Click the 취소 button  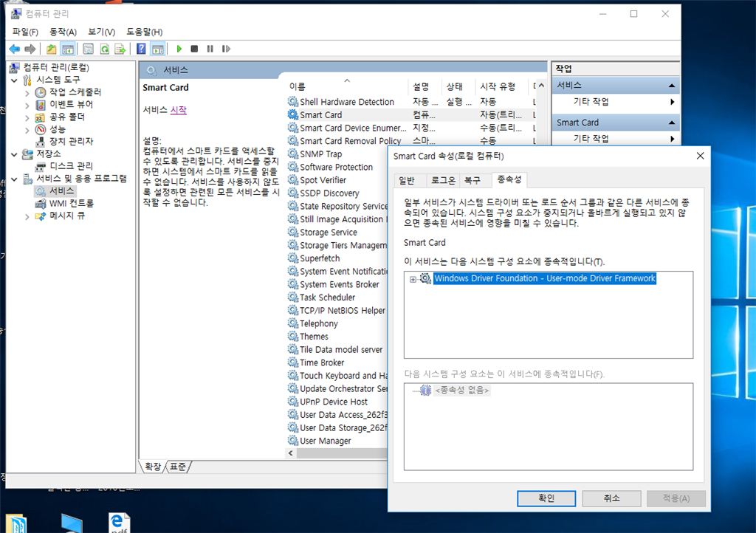click(x=611, y=498)
